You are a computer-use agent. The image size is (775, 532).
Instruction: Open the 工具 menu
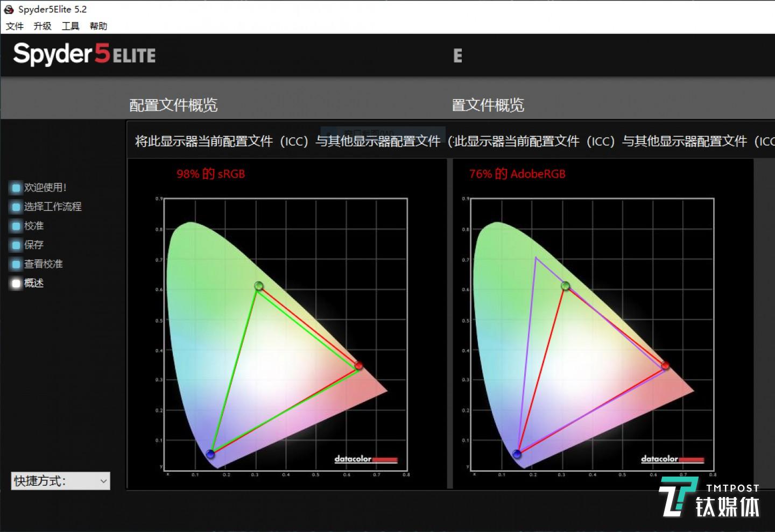point(71,26)
